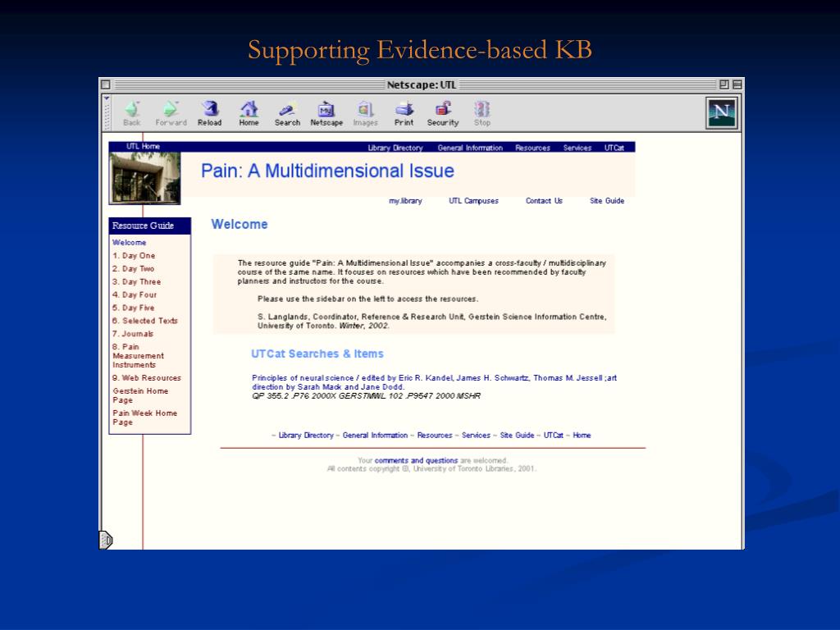Click footer Library Directory link
Image resolution: width=840 pixels, height=630 pixels.
tap(306, 436)
